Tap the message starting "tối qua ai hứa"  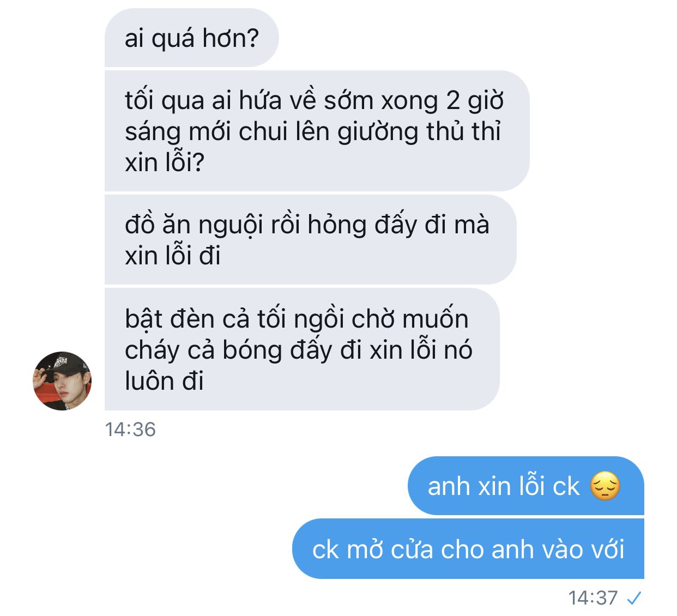tap(317, 131)
